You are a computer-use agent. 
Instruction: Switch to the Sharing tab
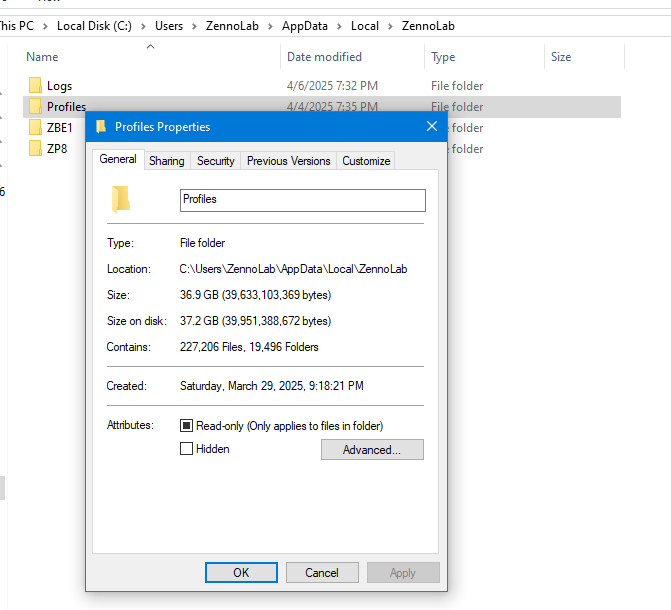166,161
